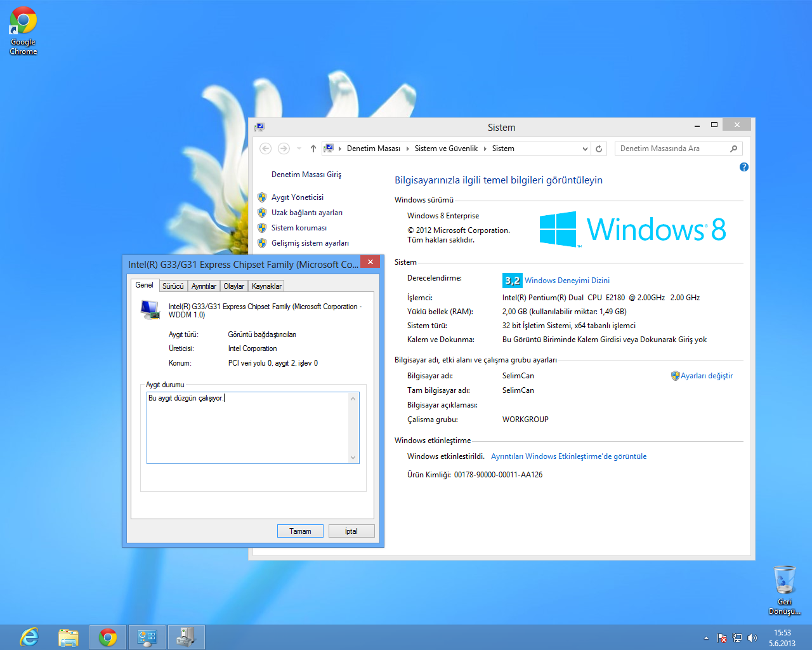
Task: Open Action Center flag icon in tray
Action: 722,638
